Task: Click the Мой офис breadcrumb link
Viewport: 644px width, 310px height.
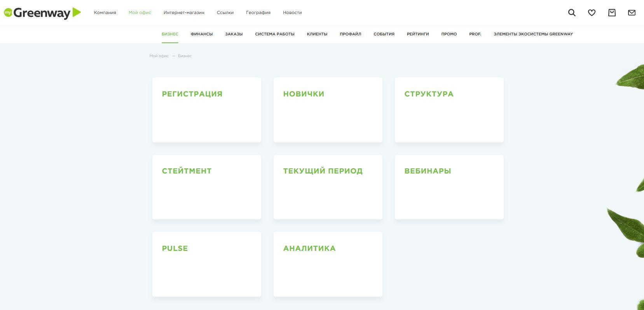Action: pyautogui.click(x=159, y=56)
